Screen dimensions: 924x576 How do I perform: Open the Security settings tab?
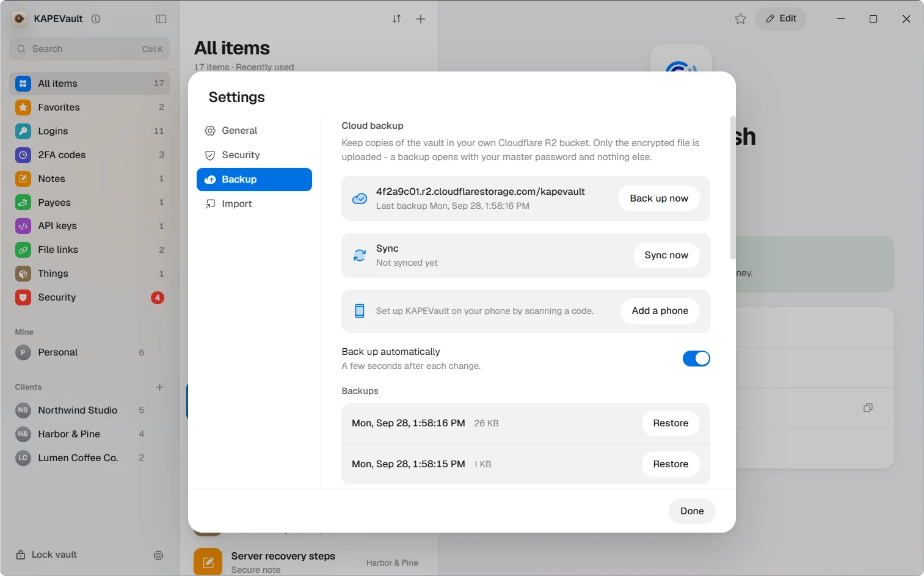[254, 155]
